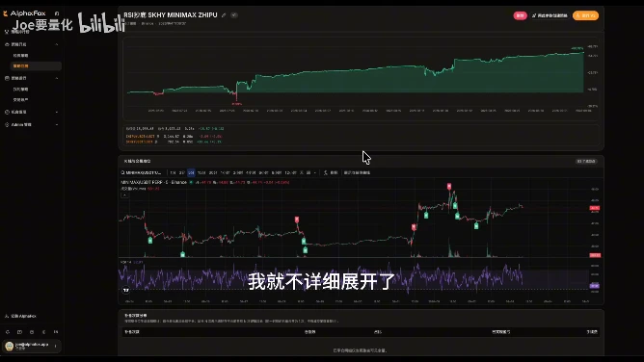Viewport: 644px width, 362px height.
Task: Click the TradingView logo on the chart
Action: [x=126, y=290]
